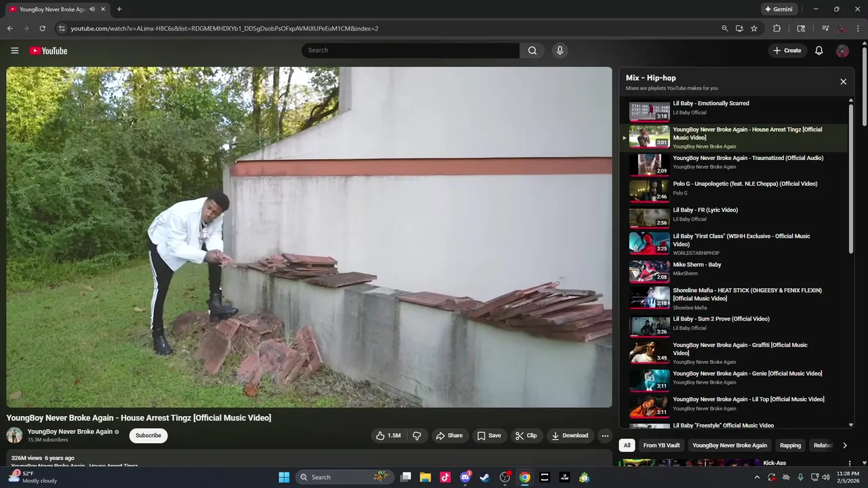Mute the tab via its speaker icon
This screenshot has height=488, width=868.
(x=92, y=9)
